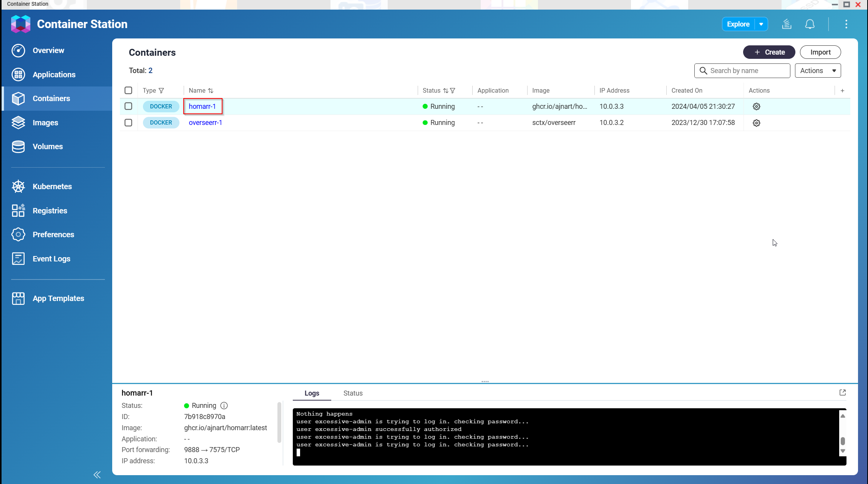868x484 pixels.
Task: Filter containers by Type
Action: click(161, 91)
